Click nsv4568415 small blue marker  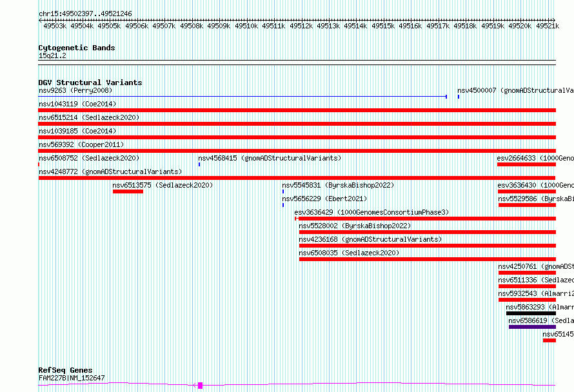coord(199,164)
